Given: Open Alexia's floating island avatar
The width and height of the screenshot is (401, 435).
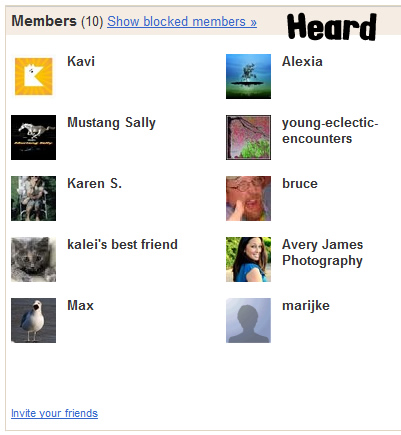Looking at the screenshot, I should pyautogui.click(x=248, y=76).
